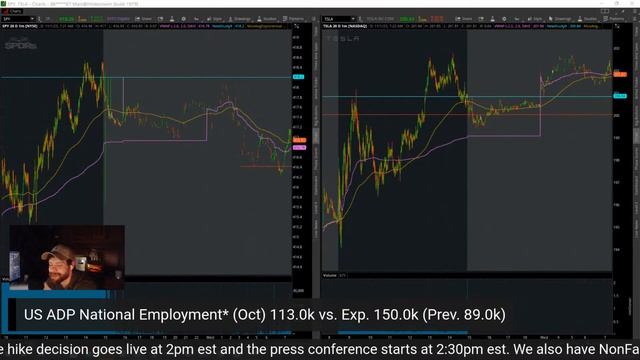Open the Charts tab
This screenshot has width=640, height=360.
pos(12,11)
